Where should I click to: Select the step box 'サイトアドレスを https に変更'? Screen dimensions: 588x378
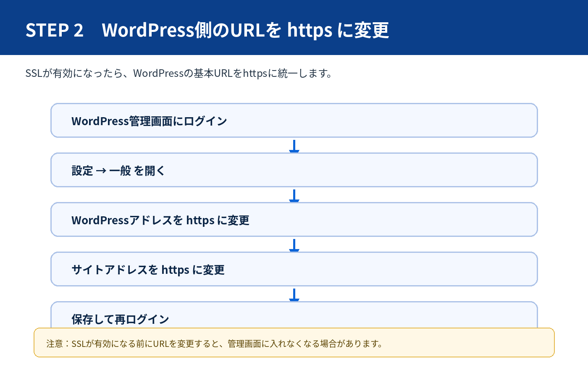[x=294, y=269]
